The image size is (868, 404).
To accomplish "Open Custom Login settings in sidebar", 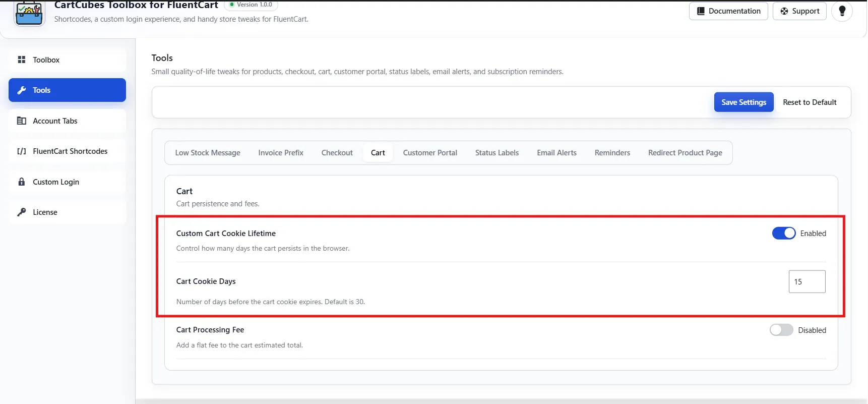I will tap(67, 182).
